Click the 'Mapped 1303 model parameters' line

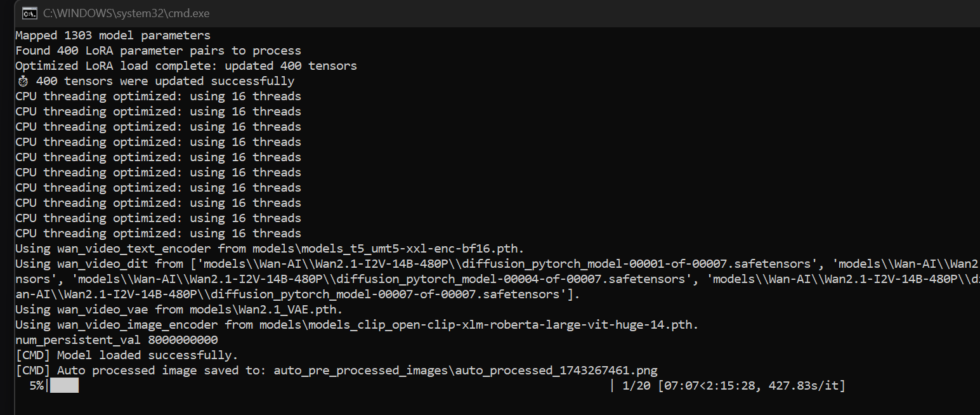113,36
